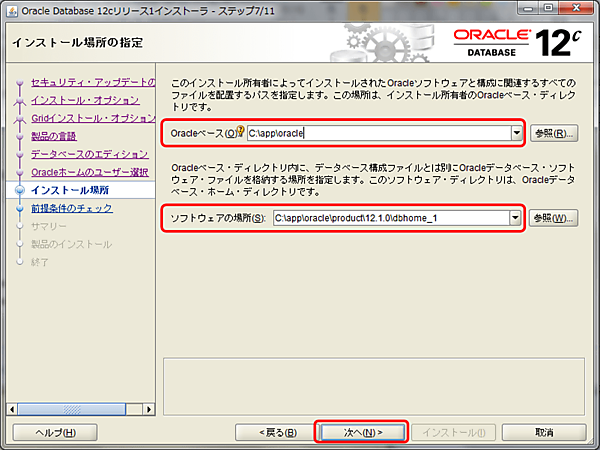
Task: Open the Oracleホームのユーザー選択 step link
Action: (x=90, y=172)
